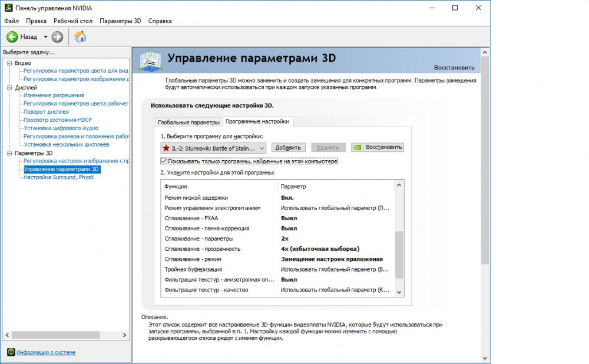Switch to Глобальные параметры tab
Image resolution: width=589 pixels, height=364 pixels.
point(188,122)
